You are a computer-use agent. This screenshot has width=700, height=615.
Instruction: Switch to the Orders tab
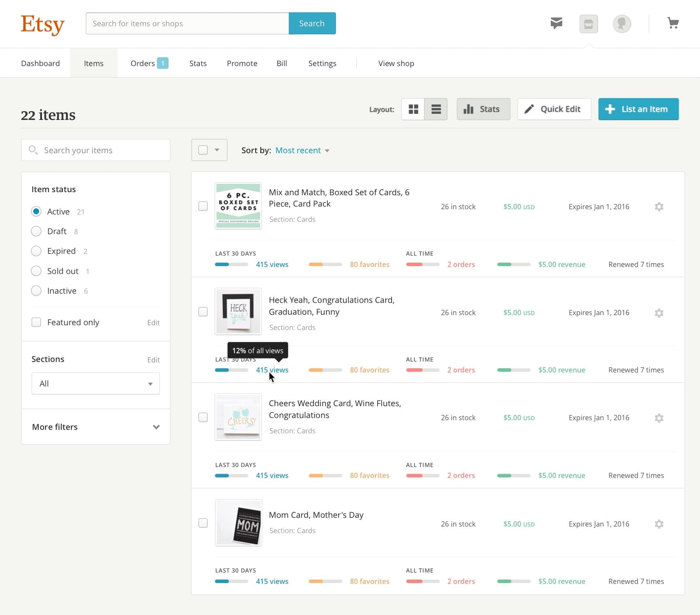pos(143,63)
